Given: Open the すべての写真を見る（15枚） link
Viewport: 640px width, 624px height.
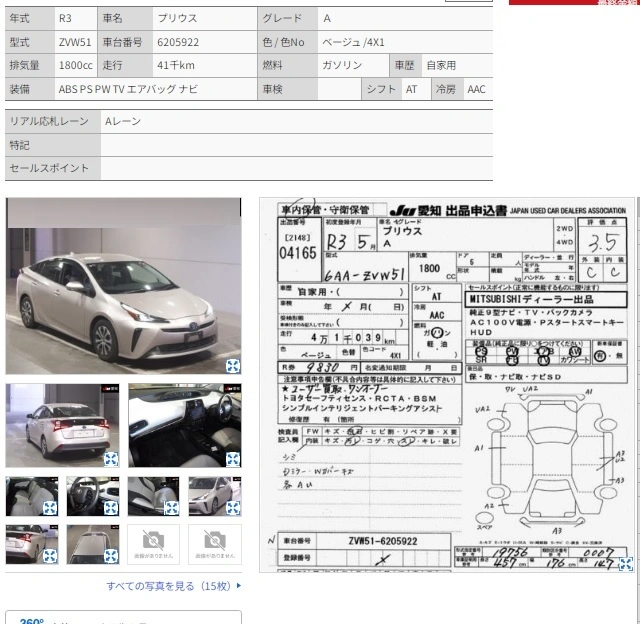Looking at the screenshot, I should click(173, 586).
